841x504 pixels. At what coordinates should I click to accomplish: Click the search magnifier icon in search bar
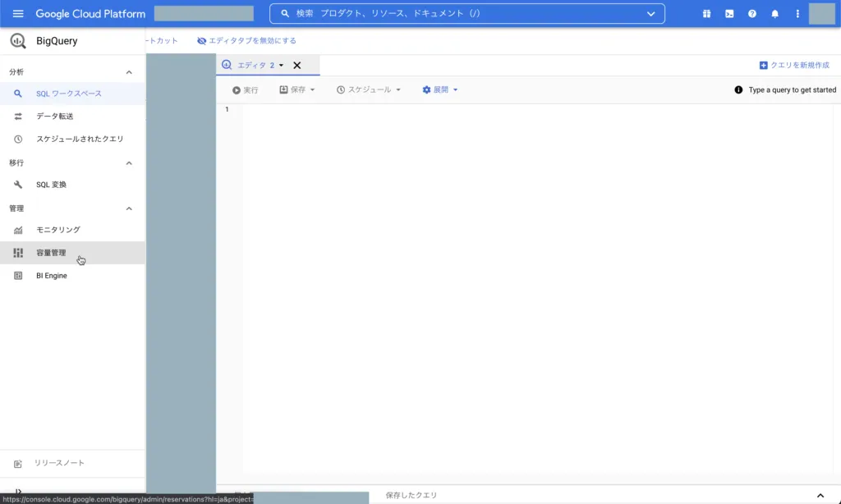(285, 13)
